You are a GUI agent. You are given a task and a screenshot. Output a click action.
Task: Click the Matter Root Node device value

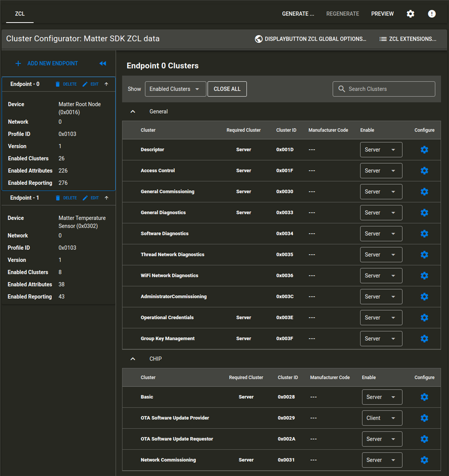pyautogui.click(x=79, y=108)
